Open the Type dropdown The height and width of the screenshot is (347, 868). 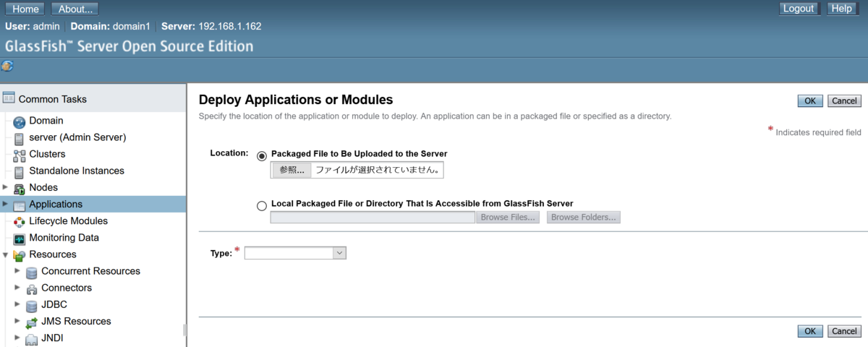[x=295, y=253]
